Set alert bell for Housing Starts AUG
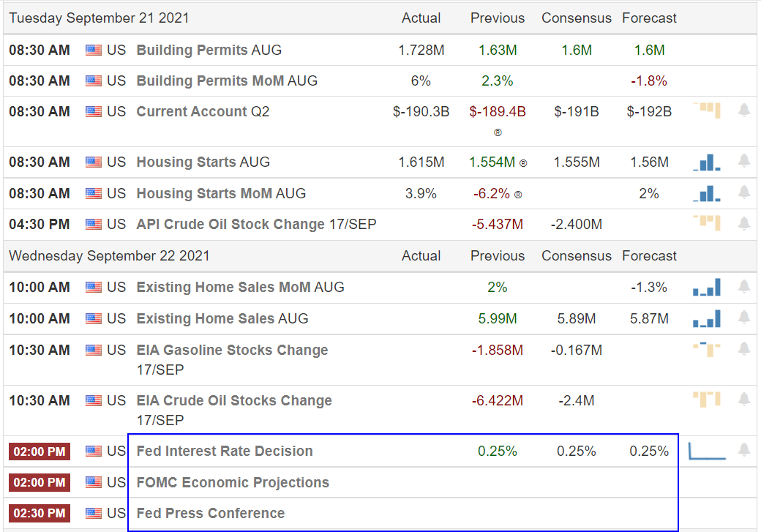 [x=744, y=161]
